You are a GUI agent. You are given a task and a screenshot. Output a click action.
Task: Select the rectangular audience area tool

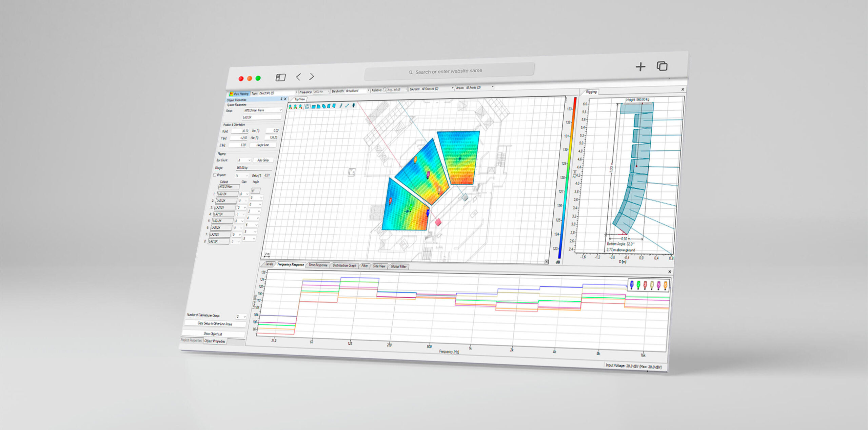(314, 107)
